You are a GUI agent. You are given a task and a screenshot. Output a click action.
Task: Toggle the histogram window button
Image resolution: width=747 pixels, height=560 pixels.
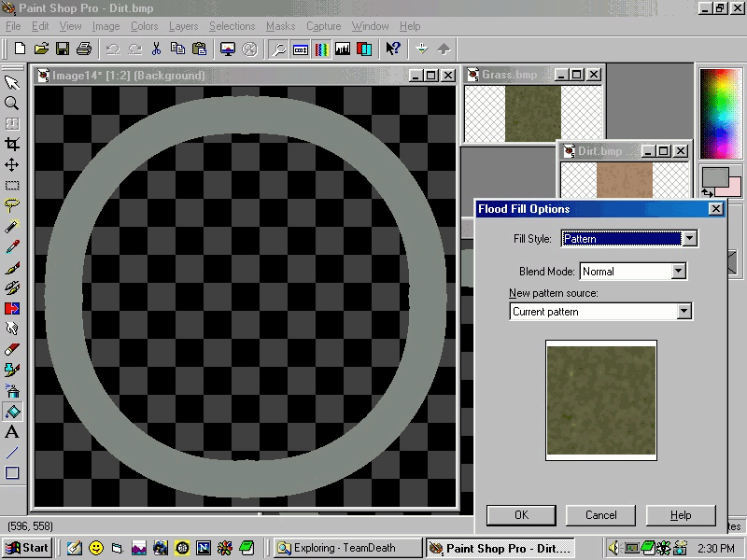[343, 49]
